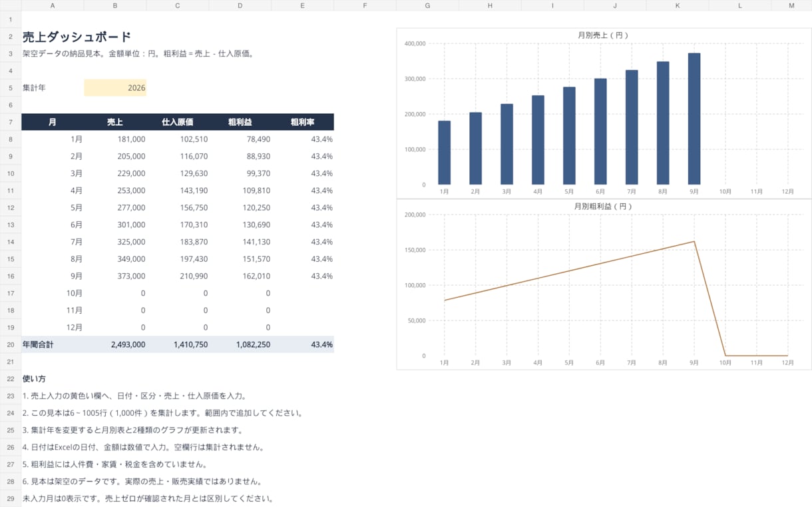Select column header C
Screen dimensions: 812x507
[178, 5]
